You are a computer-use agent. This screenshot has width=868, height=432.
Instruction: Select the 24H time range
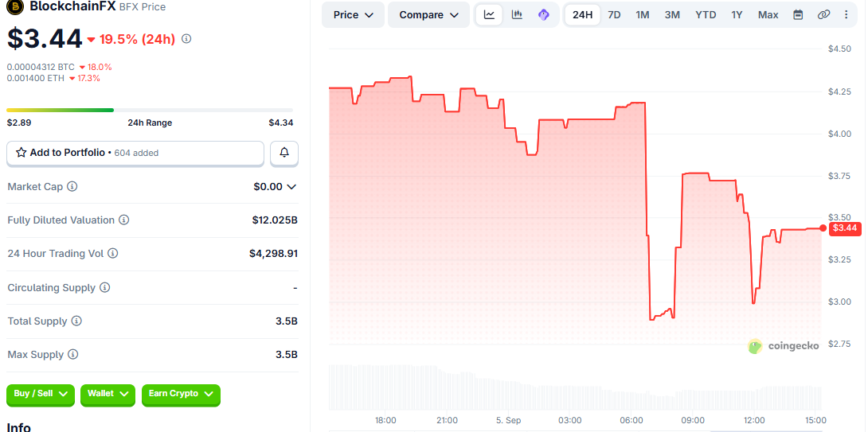click(582, 15)
